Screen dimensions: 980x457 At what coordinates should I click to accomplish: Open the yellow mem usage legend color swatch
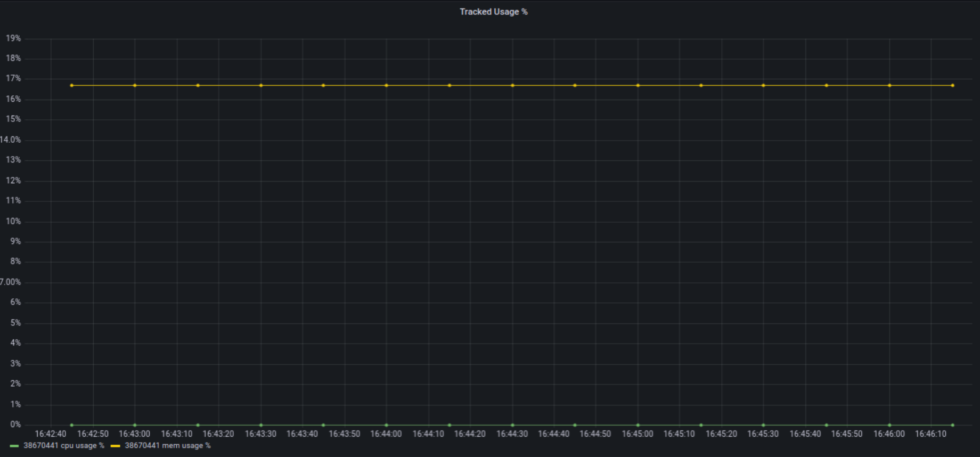116,446
